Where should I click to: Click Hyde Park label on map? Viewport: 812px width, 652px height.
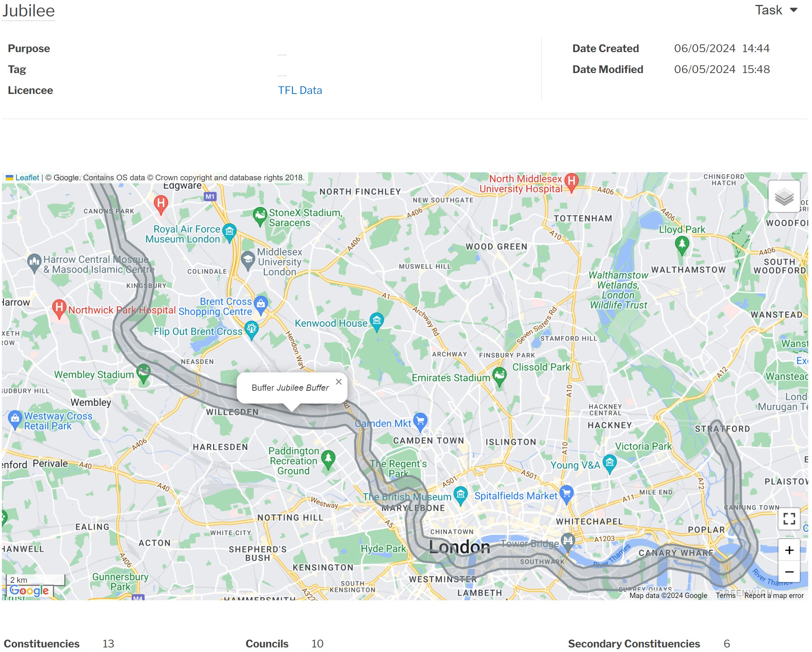(x=383, y=549)
